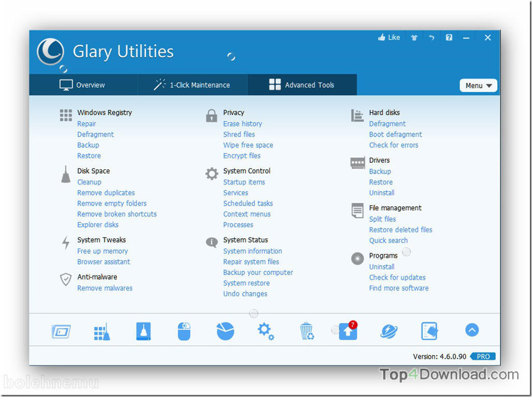532x397 pixels.
Task: Switch to the Overview tab
Action: tap(83, 85)
